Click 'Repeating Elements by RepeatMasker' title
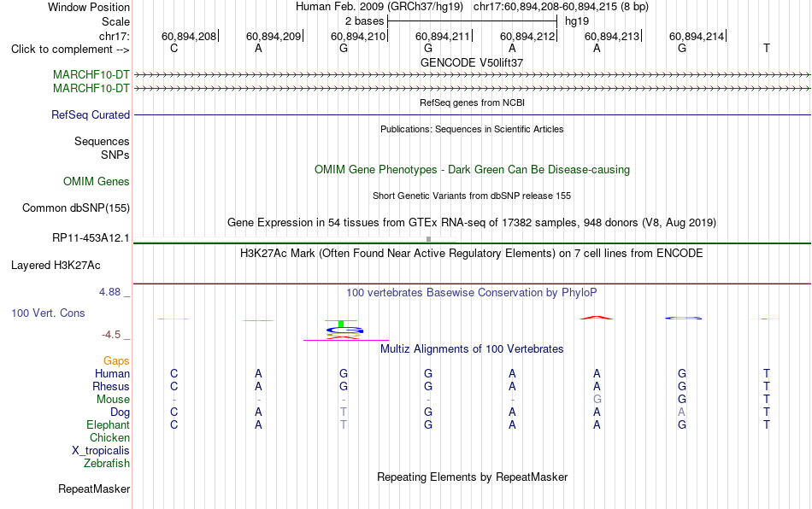The width and height of the screenshot is (812, 509). coord(472,477)
